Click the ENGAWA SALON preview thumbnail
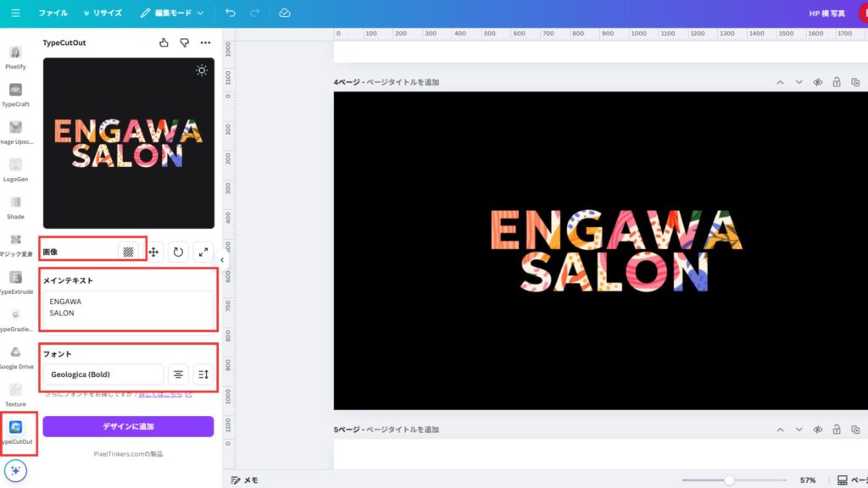Image resolution: width=868 pixels, height=488 pixels. point(129,143)
